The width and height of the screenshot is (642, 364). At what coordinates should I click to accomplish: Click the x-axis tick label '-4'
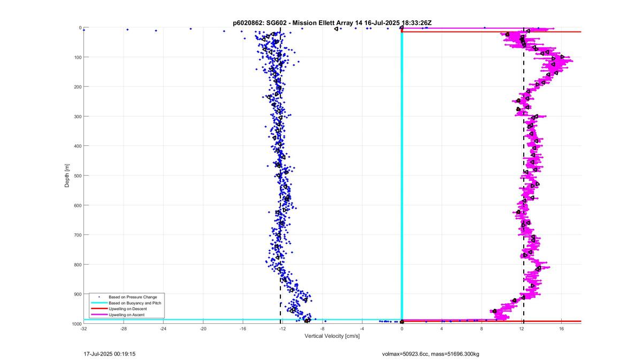click(x=362, y=328)
